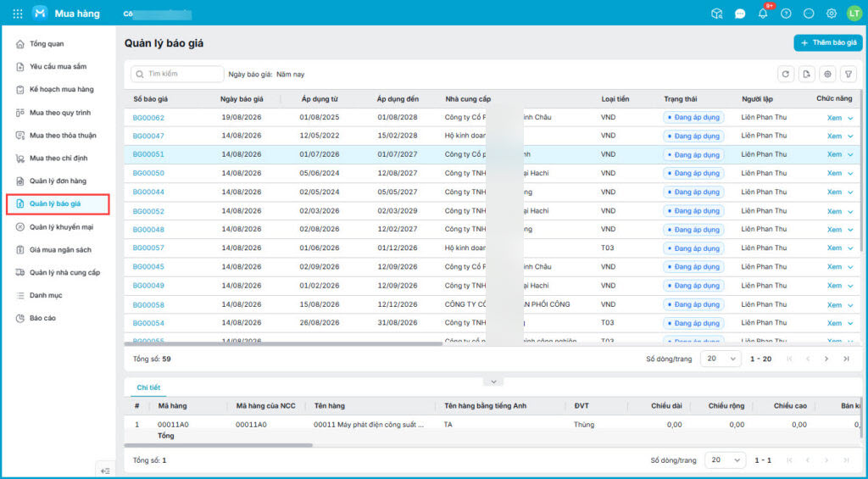Go to Quản lý đơn hàng menu

click(58, 181)
